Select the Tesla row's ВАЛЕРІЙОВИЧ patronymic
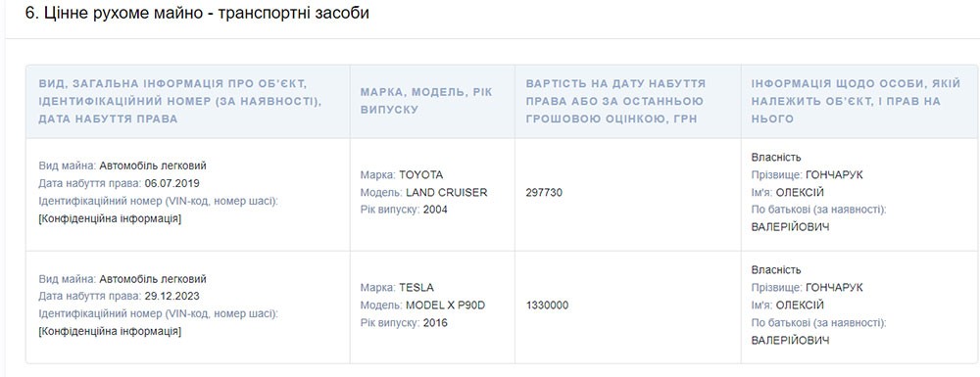The height and width of the screenshot is (377, 980). pyautogui.click(x=790, y=340)
